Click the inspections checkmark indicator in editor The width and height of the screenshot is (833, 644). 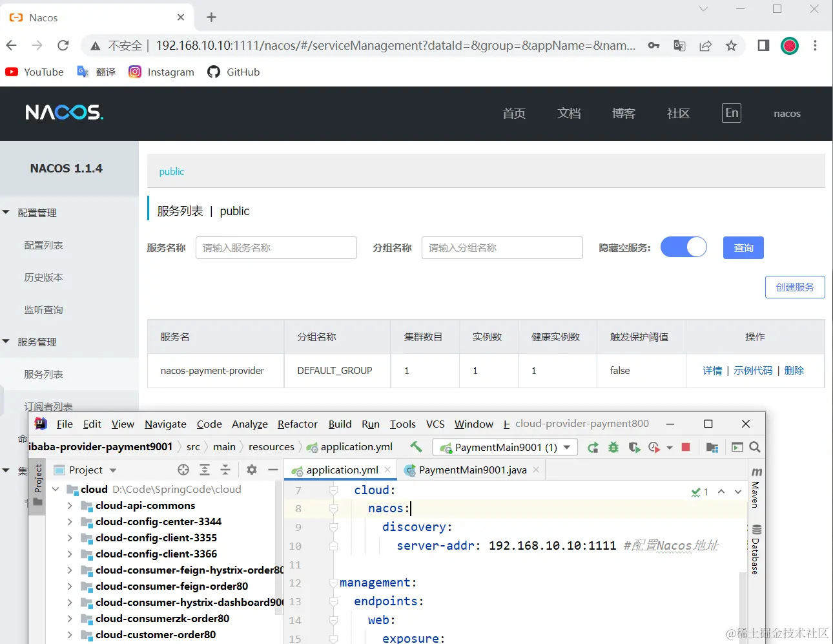coord(699,492)
